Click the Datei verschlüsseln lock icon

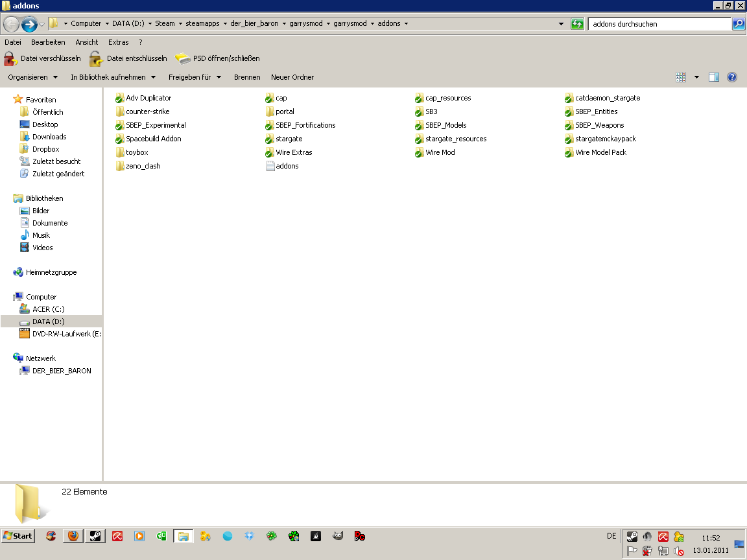point(10,59)
